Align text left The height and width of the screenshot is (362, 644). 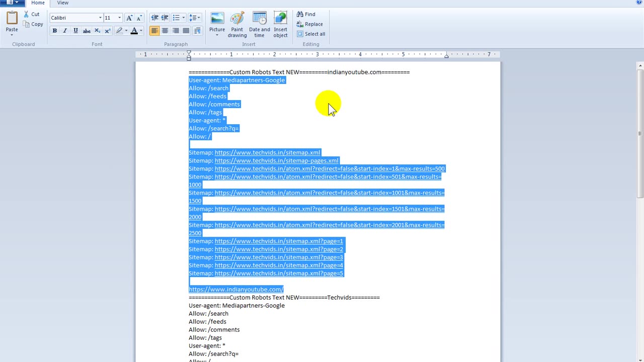(154, 31)
